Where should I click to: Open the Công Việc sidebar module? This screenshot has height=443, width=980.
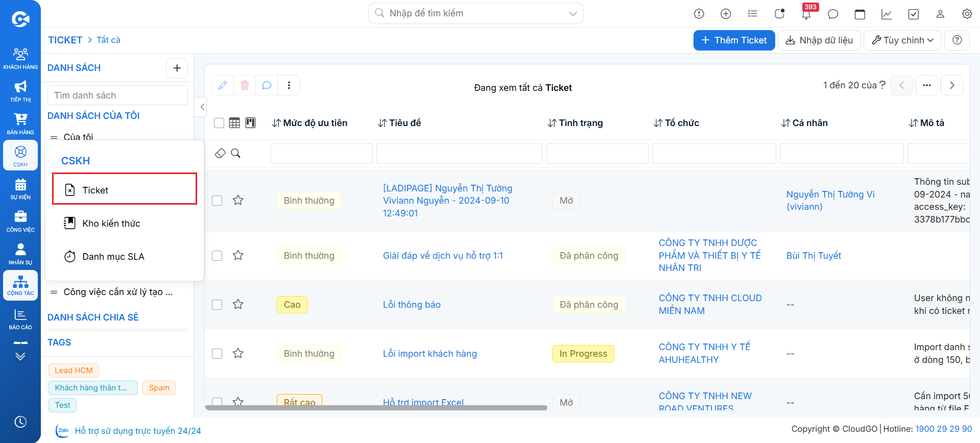[x=20, y=222]
